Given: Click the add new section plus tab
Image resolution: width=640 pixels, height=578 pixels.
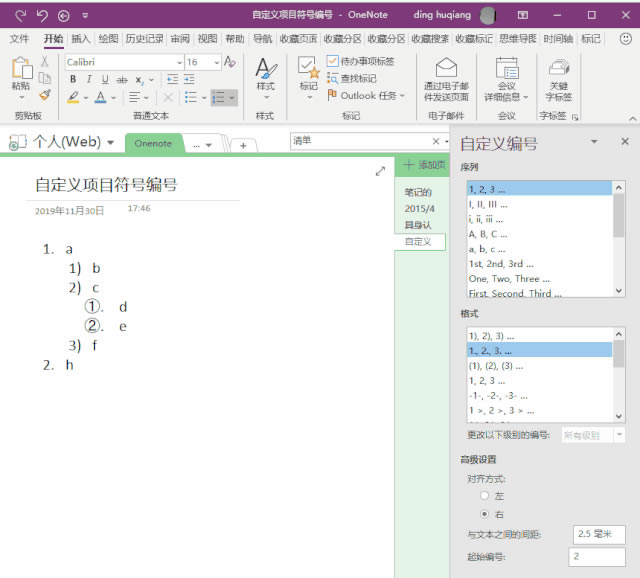Looking at the screenshot, I should [x=243, y=145].
